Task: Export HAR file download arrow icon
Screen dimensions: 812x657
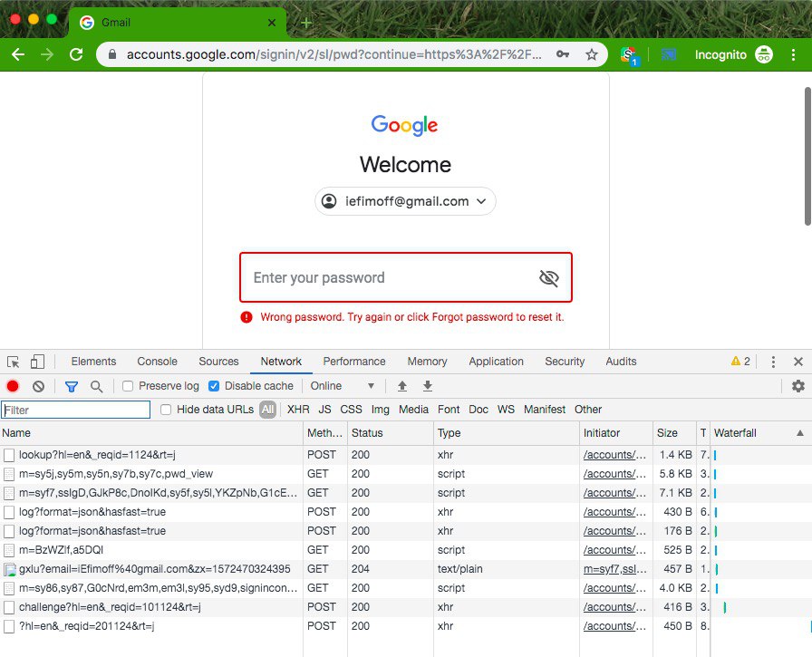Action: (427, 386)
